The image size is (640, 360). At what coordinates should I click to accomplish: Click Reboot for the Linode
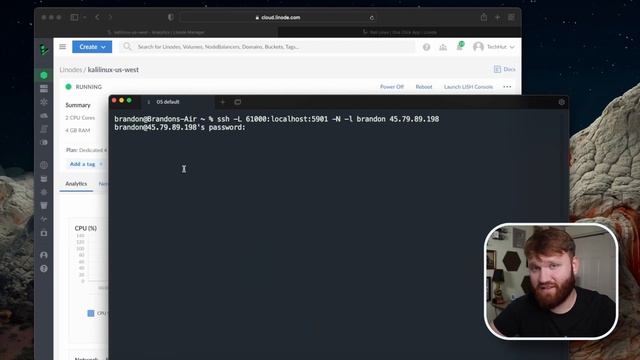pos(424,87)
